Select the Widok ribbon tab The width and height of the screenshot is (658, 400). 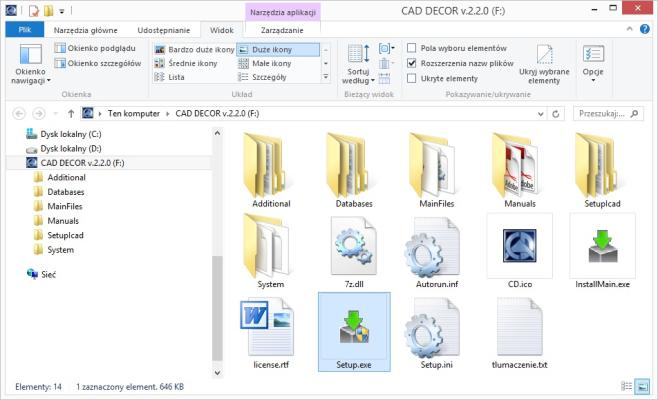[222, 30]
